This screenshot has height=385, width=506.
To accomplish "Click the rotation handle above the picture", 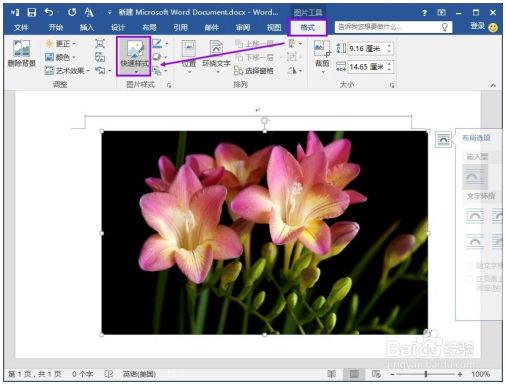I will [265, 120].
